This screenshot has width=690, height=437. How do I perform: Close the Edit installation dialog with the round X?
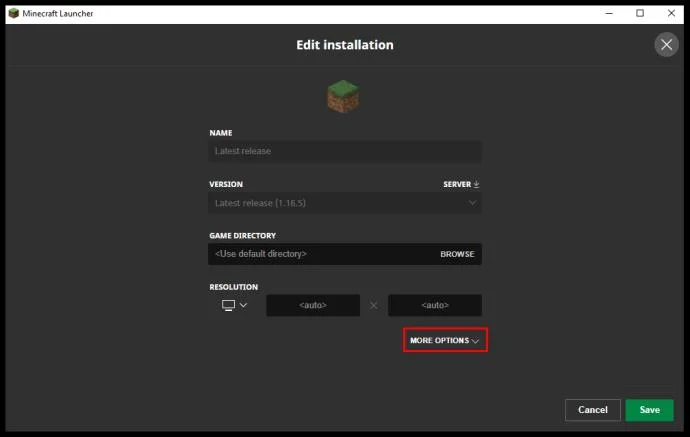tap(666, 44)
